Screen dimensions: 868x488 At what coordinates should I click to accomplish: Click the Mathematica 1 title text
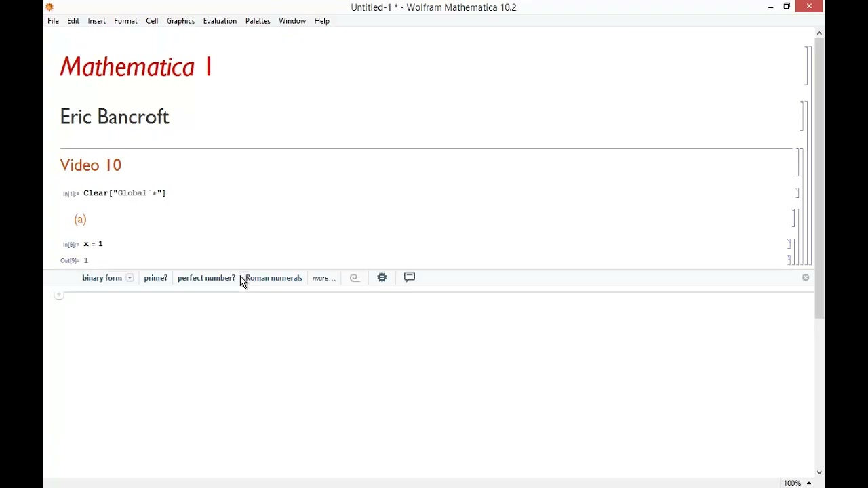(136, 67)
